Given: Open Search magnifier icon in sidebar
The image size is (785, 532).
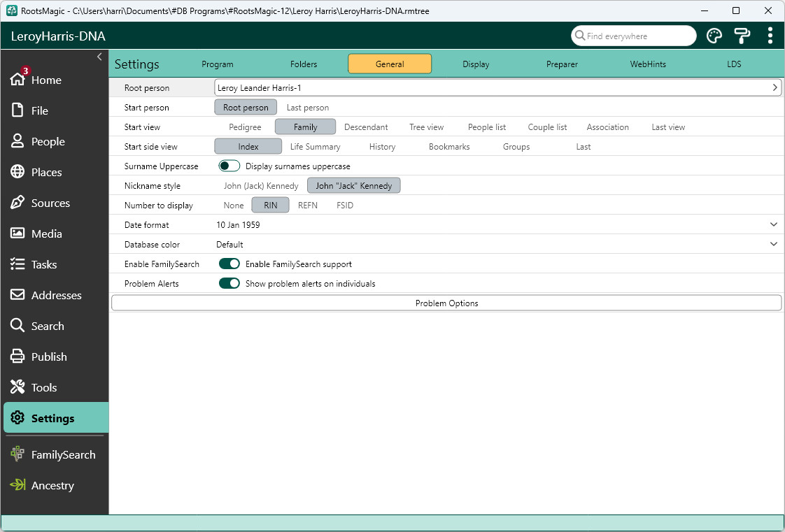Looking at the screenshot, I should pos(17,326).
